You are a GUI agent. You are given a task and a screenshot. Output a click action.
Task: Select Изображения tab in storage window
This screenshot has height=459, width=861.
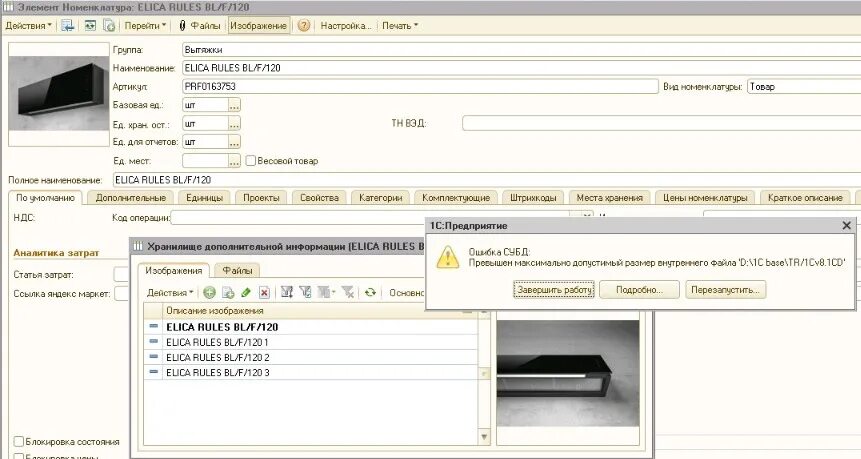[174, 271]
